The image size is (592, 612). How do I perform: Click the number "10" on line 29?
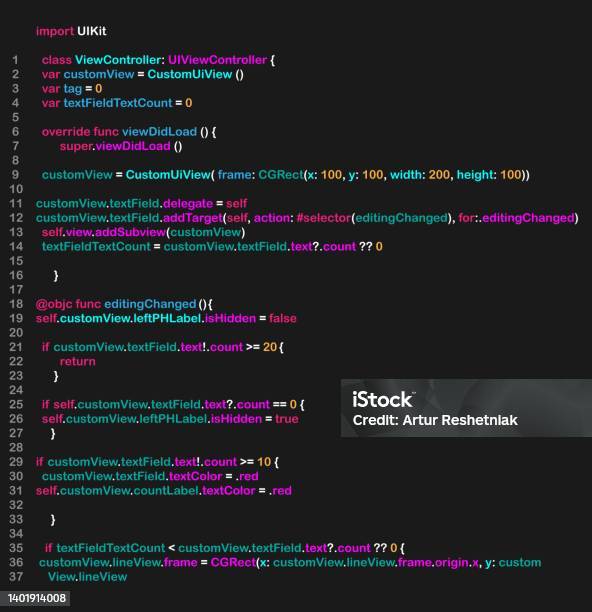264,462
